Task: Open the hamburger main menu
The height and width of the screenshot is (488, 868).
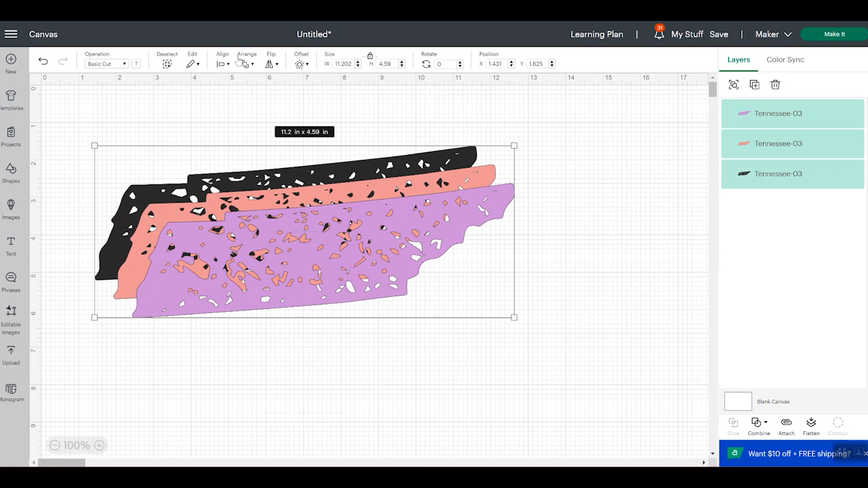Action: (x=11, y=34)
